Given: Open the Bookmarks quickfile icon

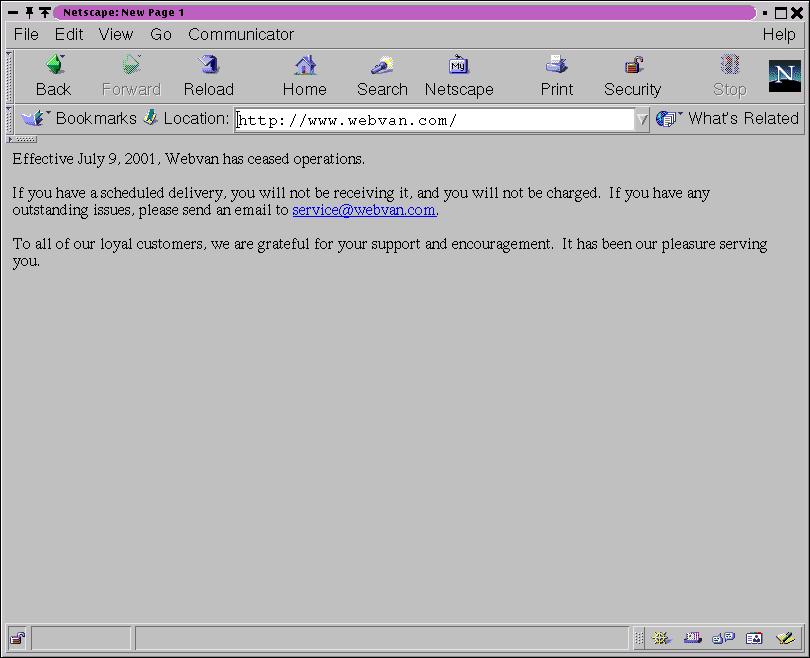Looking at the screenshot, I should point(34,118).
